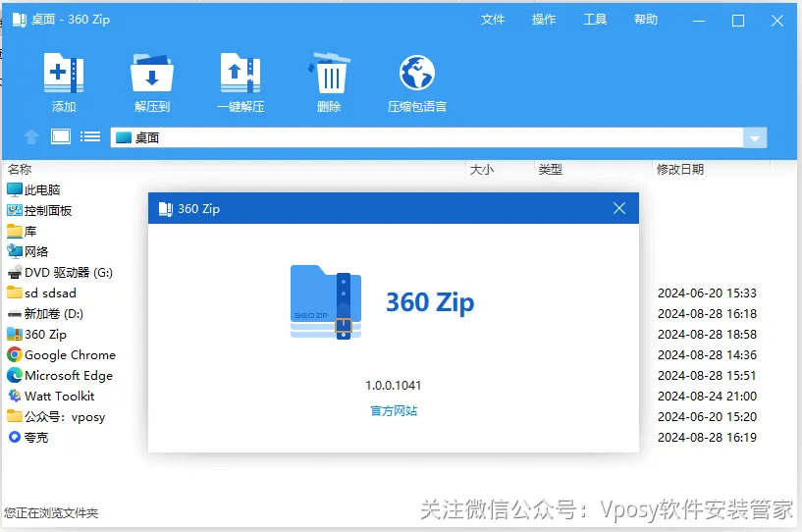Select the 公众号: vposy folder icon
The image size is (802, 532).
point(15,416)
